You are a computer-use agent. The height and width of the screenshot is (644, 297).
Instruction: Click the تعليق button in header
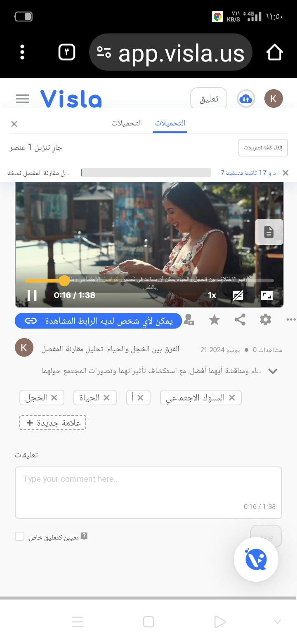point(209,99)
